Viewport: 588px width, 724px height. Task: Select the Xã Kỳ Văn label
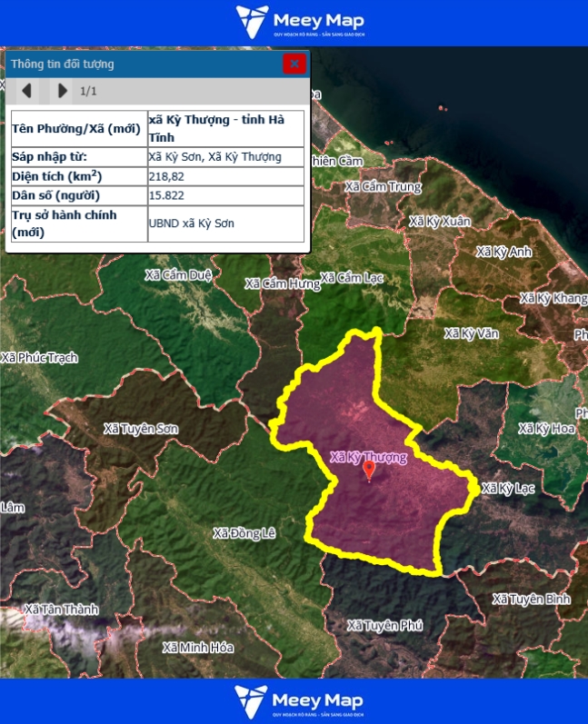point(472,333)
